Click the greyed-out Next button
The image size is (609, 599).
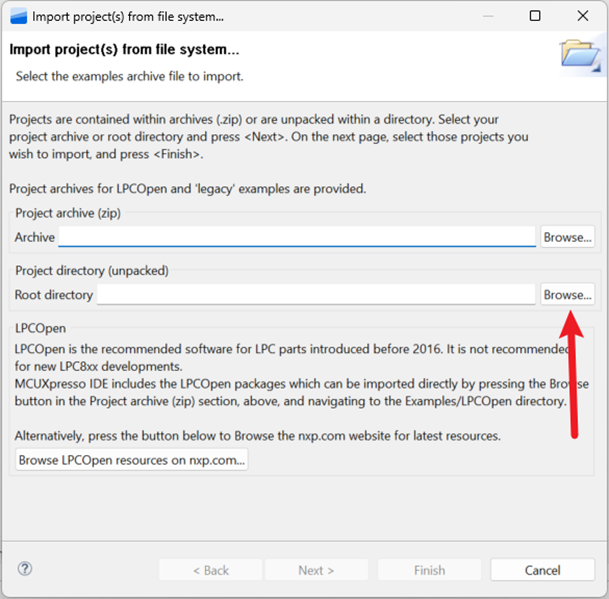tap(316, 570)
